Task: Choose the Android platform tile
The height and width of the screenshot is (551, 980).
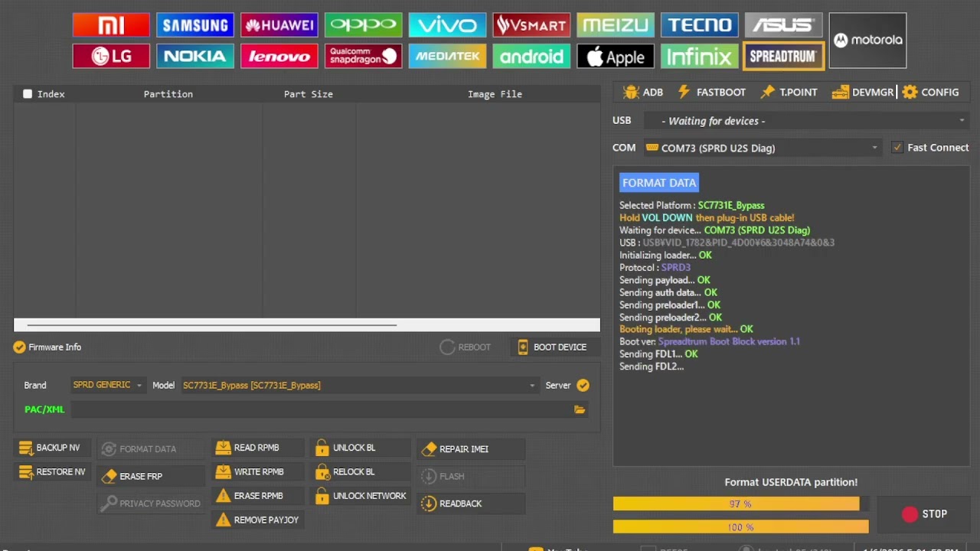Action: [x=531, y=56]
